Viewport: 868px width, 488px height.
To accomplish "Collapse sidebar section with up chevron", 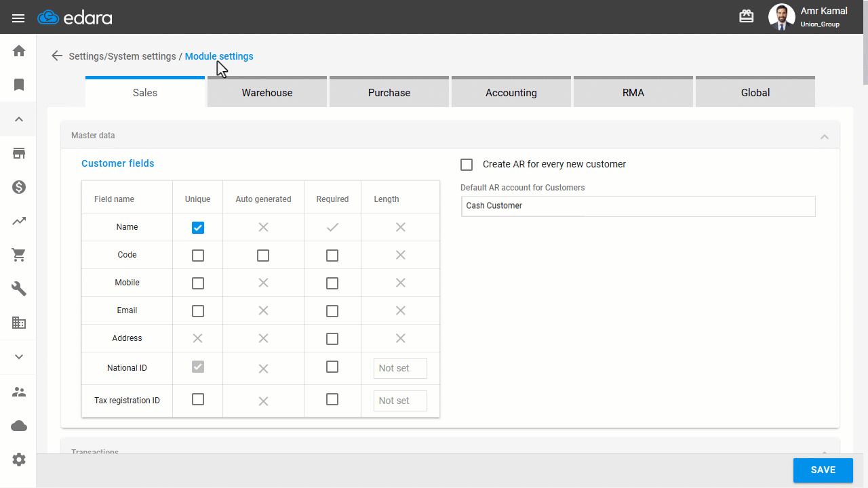I will (19, 119).
